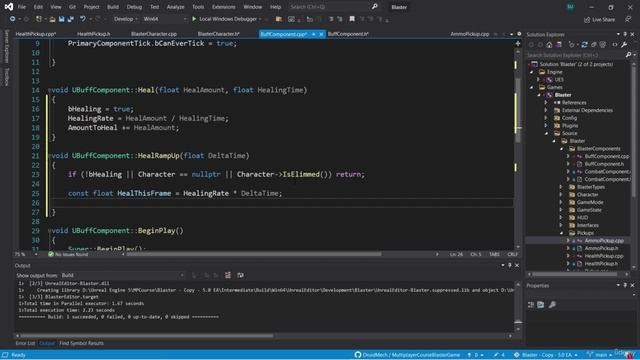Expand the External Dependencies node
This screenshot has height=360, width=640.
click(x=546, y=110)
